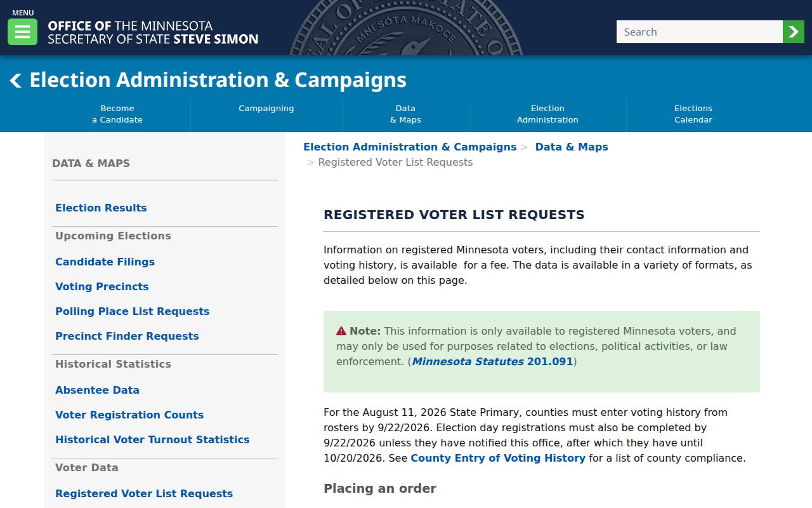Click the REGISTERED VOTER LIST REQUESTS heading
812x508 pixels.
454,215
